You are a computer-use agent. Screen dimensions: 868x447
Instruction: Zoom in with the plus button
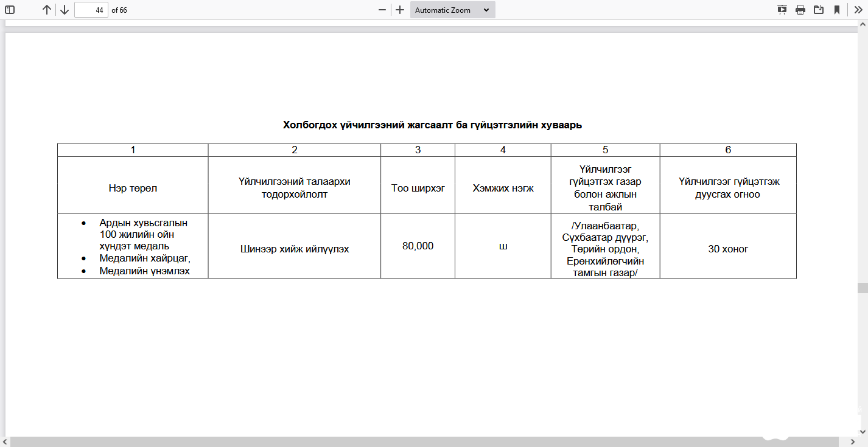coord(400,10)
